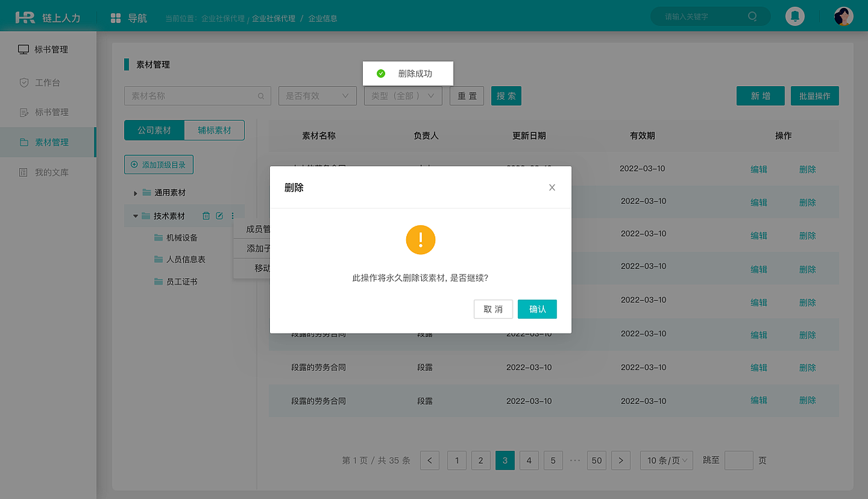Go to page 5 in pagination
The height and width of the screenshot is (499, 868).
[x=553, y=460]
